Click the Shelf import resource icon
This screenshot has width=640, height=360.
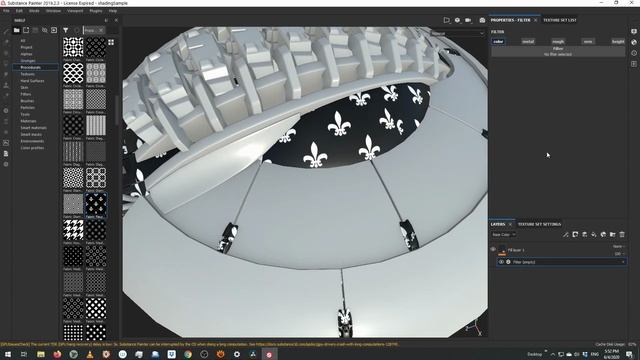pyautogui.click(x=54, y=30)
